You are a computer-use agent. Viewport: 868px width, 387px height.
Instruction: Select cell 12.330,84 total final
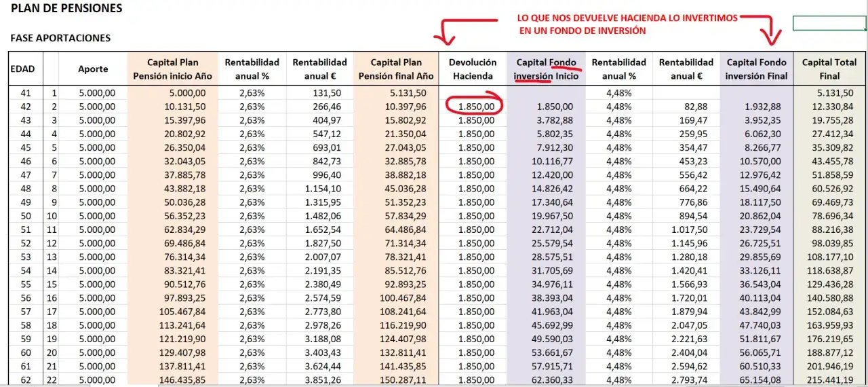pyautogui.click(x=831, y=107)
